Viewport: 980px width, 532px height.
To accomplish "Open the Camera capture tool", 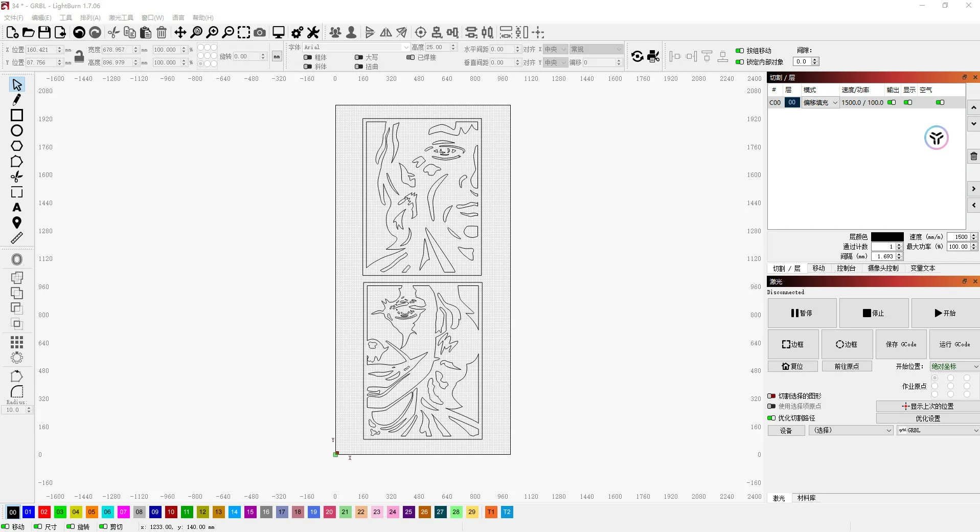I will point(260,33).
